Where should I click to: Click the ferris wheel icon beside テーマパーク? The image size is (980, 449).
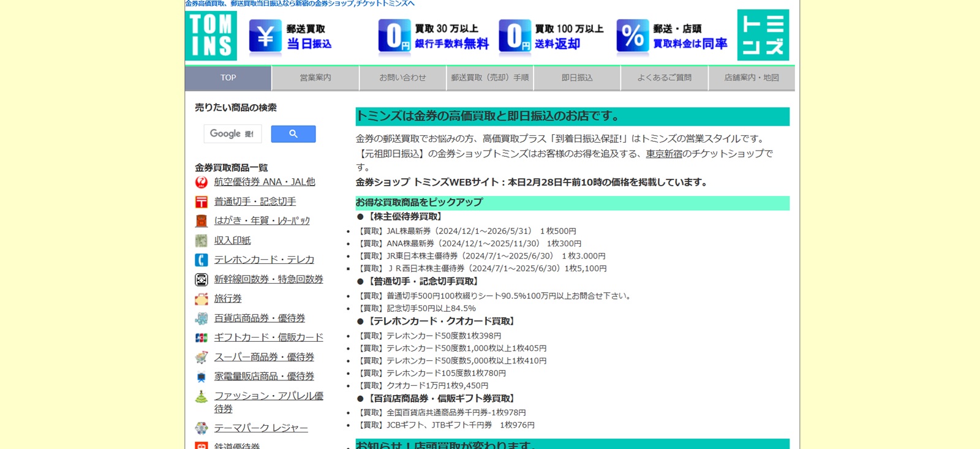(201, 428)
